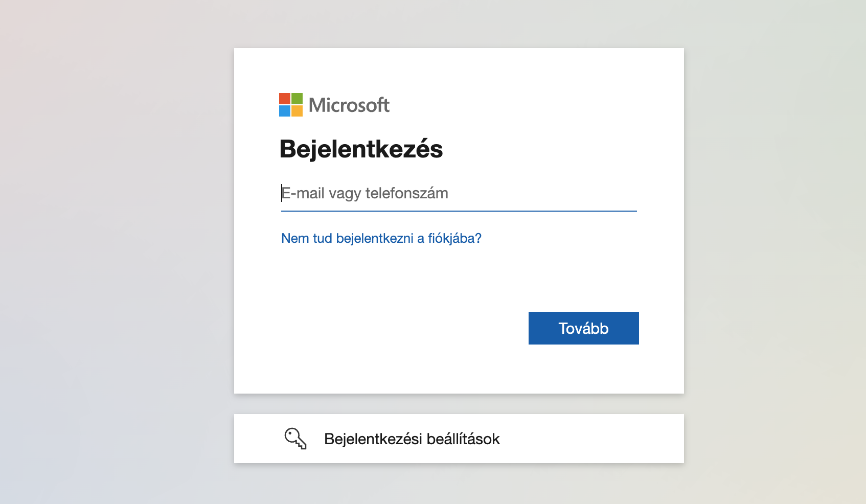Viewport: 866px width, 504px height.
Task: Click the blue square in the Microsoft logo
Action: tap(284, 111)
